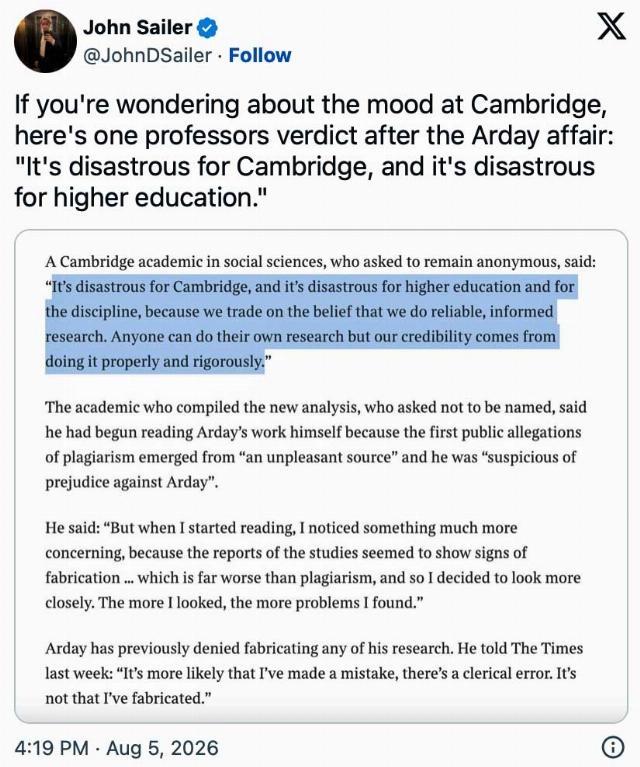Screen dimensions: 640x767
Task: Open the tweet info icon
Action: click(x=612, y=747)
